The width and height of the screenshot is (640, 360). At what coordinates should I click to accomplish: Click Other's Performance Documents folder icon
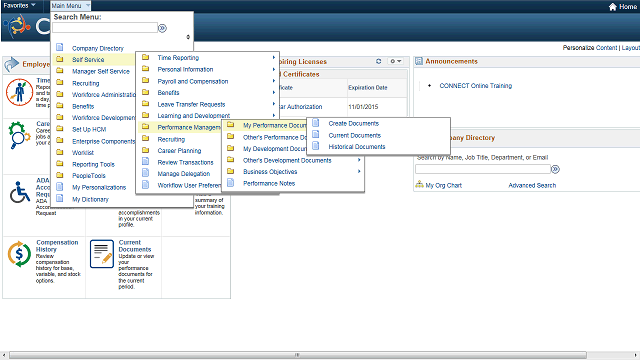click(231, 137)
